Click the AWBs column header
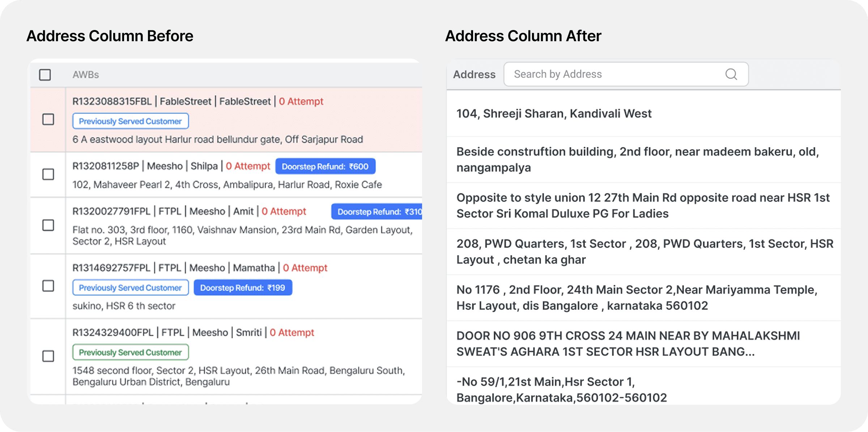Image resolution: width=868 pixels, height=432 pixels. 86,75
